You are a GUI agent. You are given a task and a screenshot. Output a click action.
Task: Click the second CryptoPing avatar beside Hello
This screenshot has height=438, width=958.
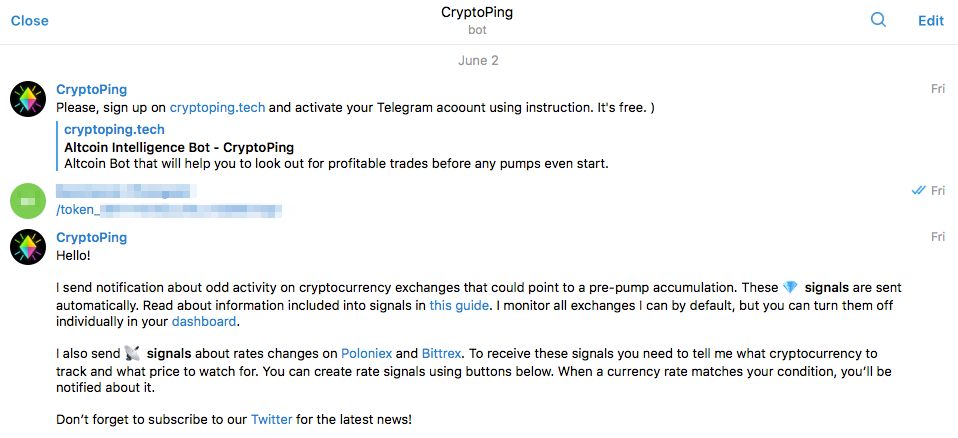(28, 247)
